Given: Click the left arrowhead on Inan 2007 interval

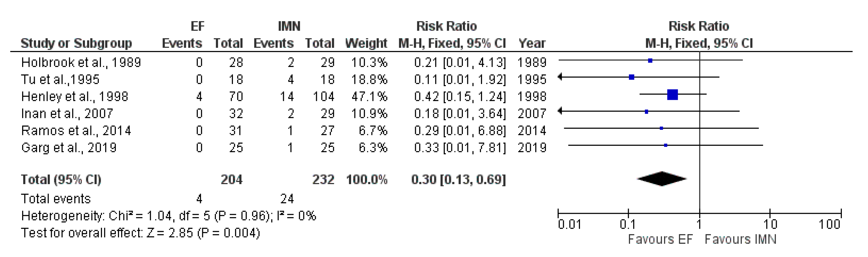Looking at the screenshot, I should [x=560, y=111].
